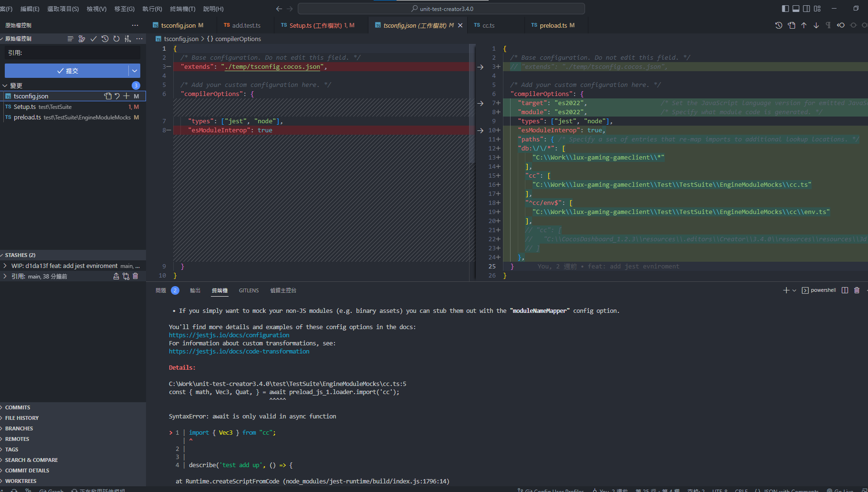Open the GITLENS panel tab
Screen dimensions: 868x492
point(249,290)
